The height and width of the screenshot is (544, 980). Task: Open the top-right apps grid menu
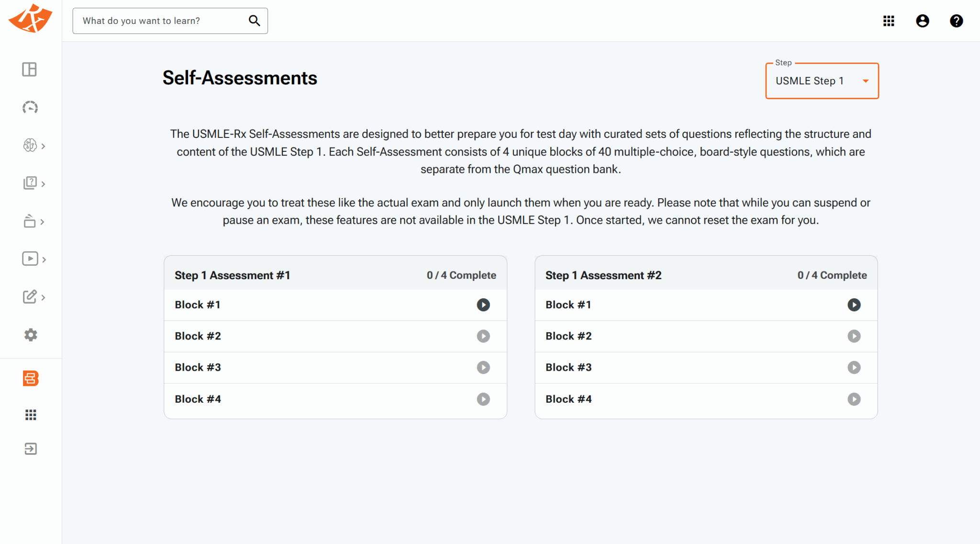[889, 21]
